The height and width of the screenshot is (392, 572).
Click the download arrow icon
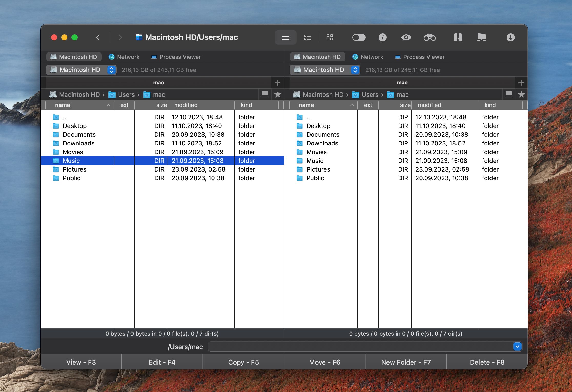511,37
